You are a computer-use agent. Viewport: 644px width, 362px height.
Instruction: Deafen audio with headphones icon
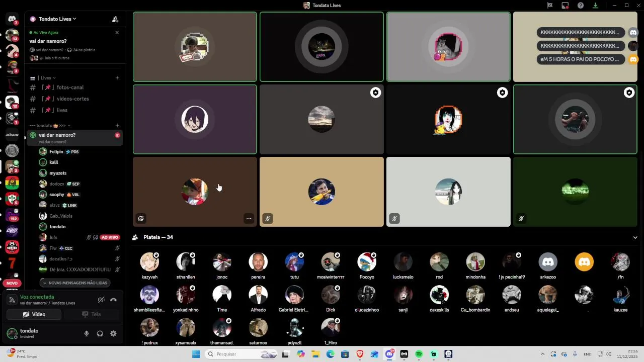point(100,333)
